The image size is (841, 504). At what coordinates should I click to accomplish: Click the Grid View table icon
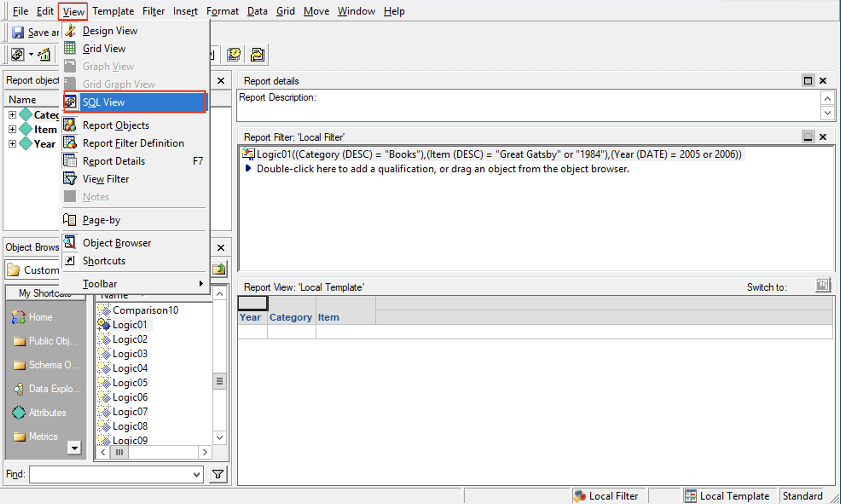click(70, 48)
